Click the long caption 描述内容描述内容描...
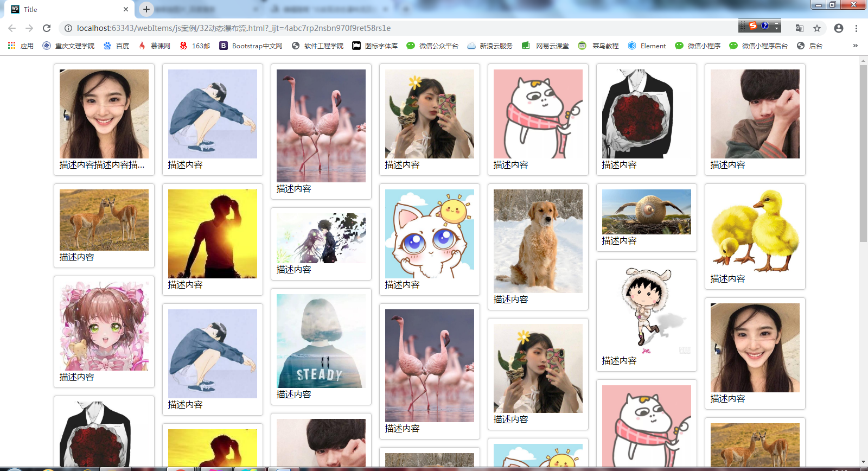 (x=102, y=165)
